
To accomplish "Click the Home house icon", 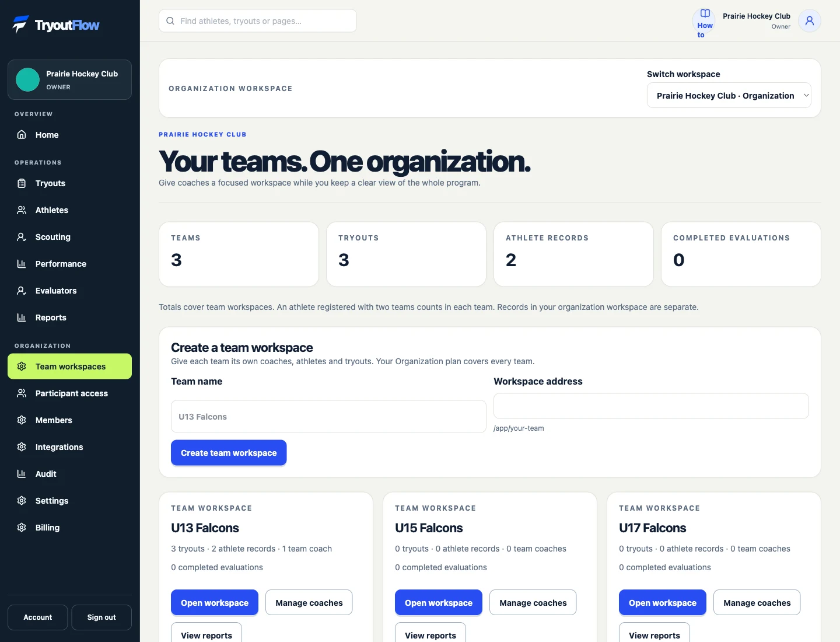I will 22,135.
